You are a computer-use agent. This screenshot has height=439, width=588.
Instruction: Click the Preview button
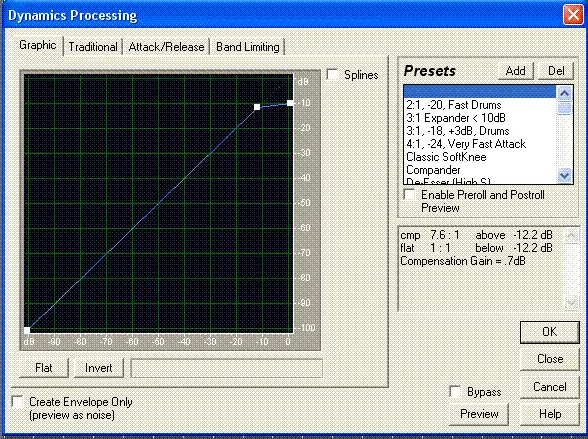[x=479, y=414]
